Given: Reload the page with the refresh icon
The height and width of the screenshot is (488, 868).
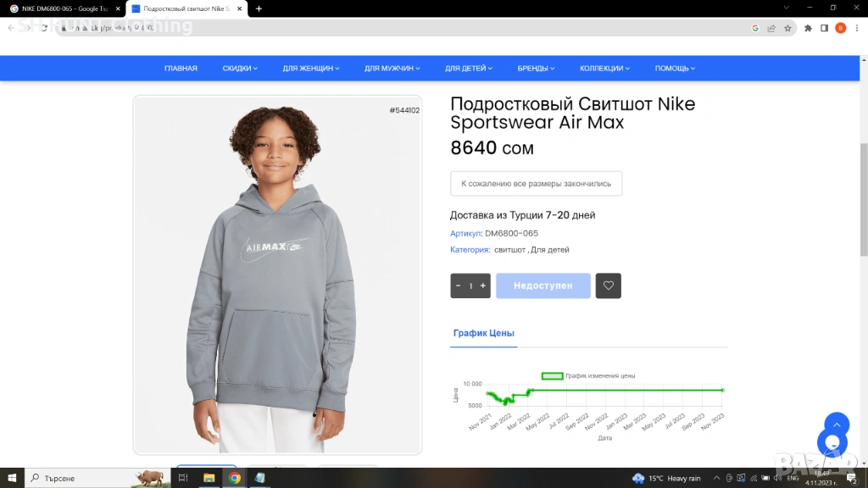Looking at the screenshot, I should click(44, 28).
